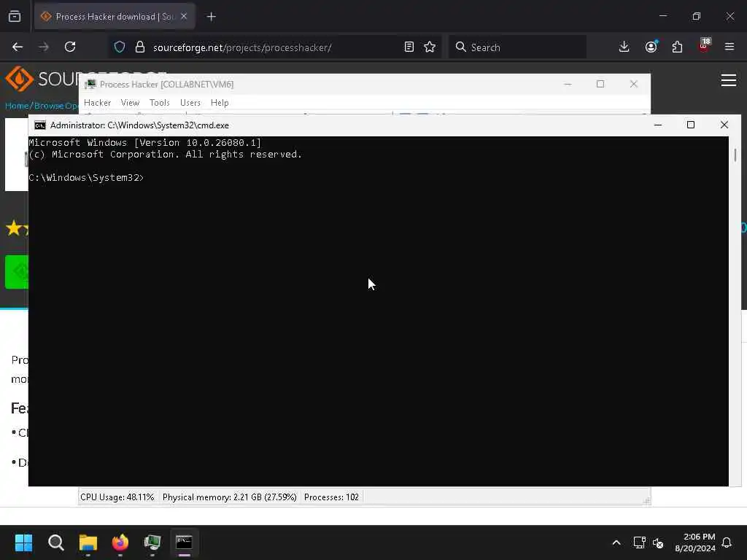Viewport: 747px width, 560px height.
Task: Reload the SourceForge page
Action: (70, 47)
